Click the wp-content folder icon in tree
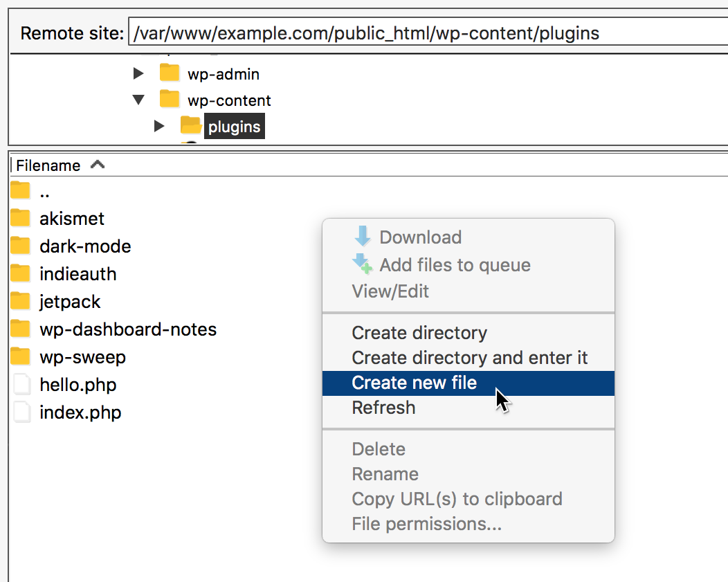Viewport: 728px width, 582px height. coord(170,99)
